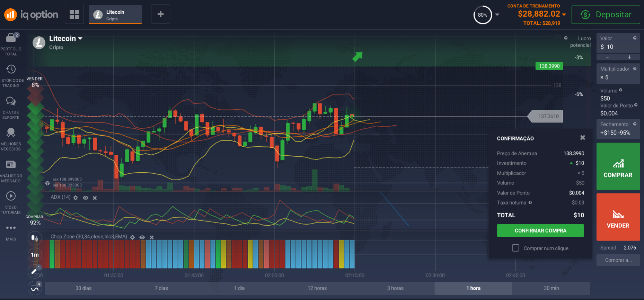Screen dimensions: 644x300
Task: Show help for Multiplicador
Action: coord(635,69)
